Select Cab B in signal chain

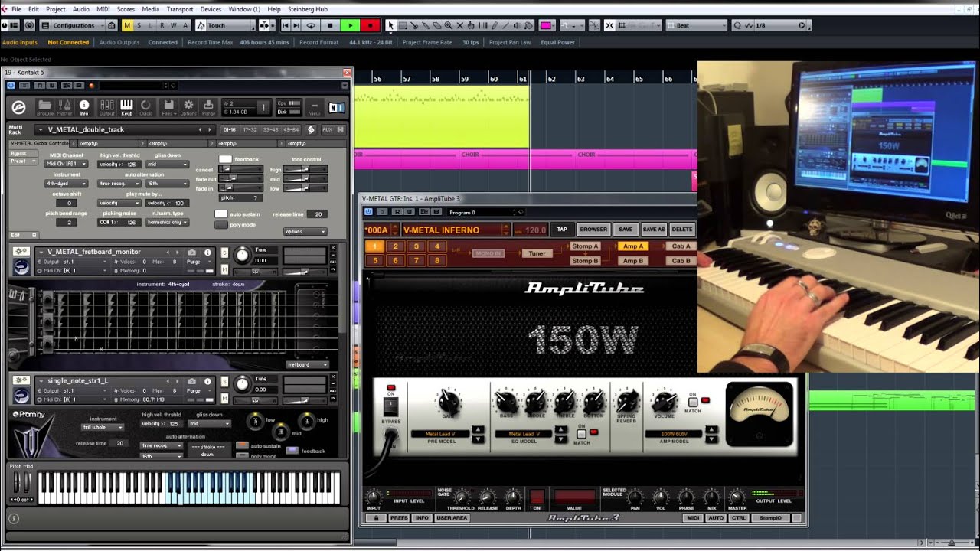(x=681, y=260)
